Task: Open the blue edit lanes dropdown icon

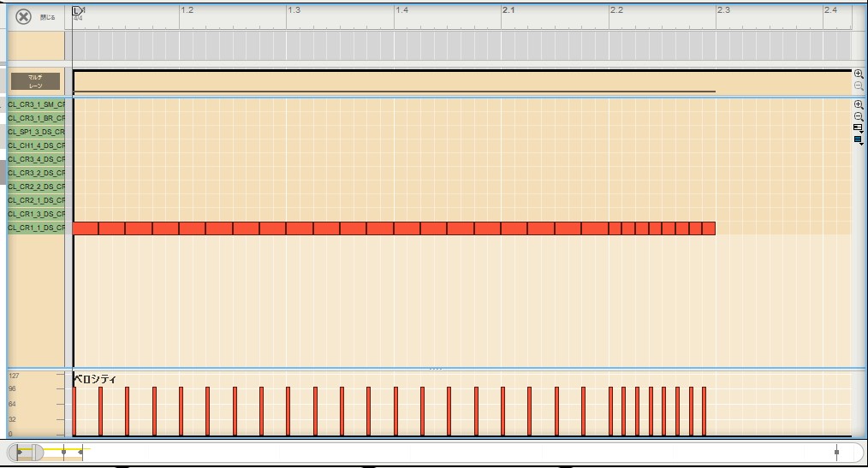Action: point(859,140)
